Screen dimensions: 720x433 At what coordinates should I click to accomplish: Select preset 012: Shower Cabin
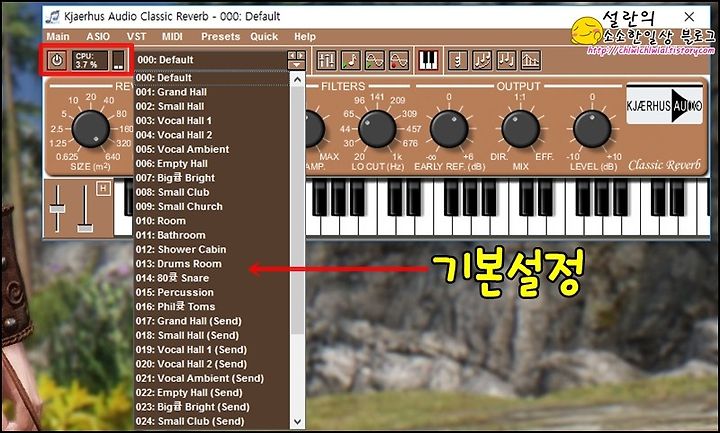coord(212,249)
